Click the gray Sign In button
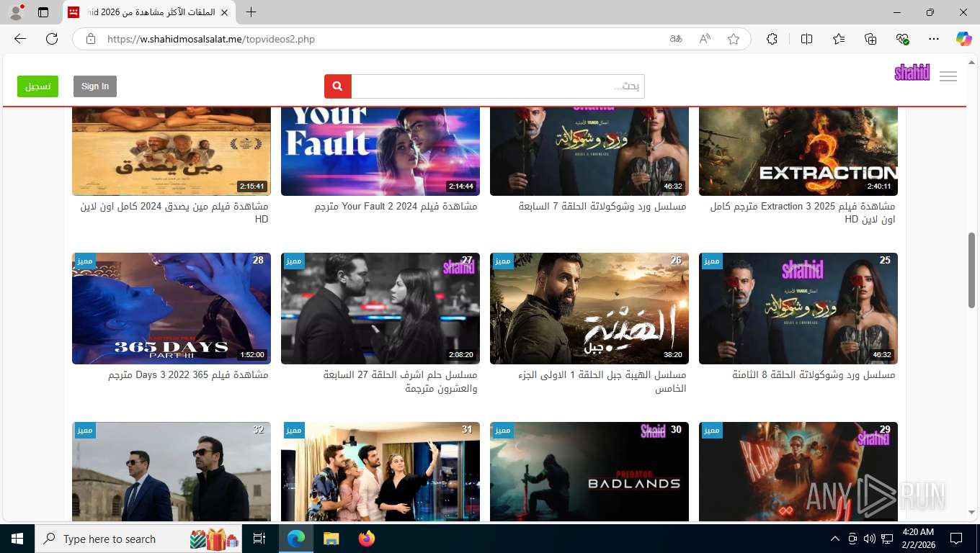Screen dimensions: 980x553 [x=95, y=86]
